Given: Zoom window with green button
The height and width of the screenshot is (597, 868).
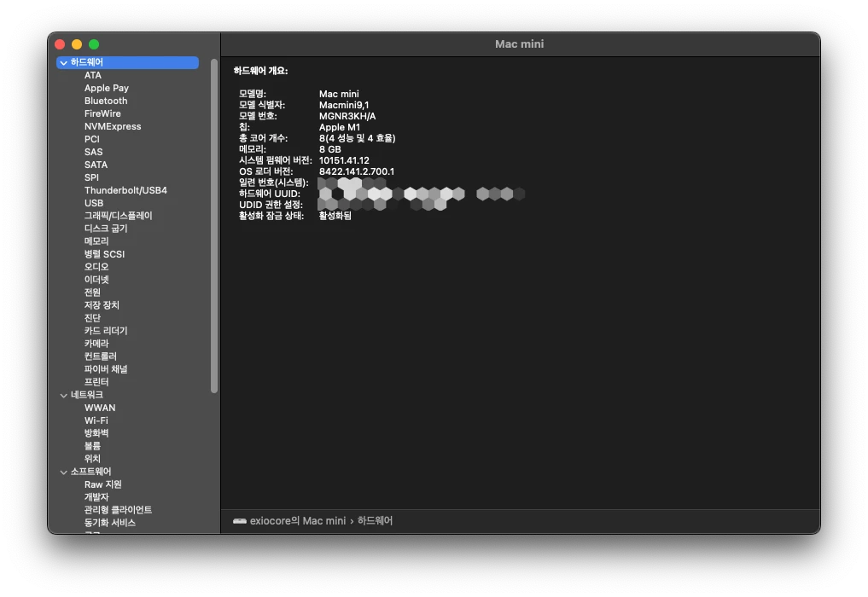Looking at the screenshot, I should pos(94,44).
